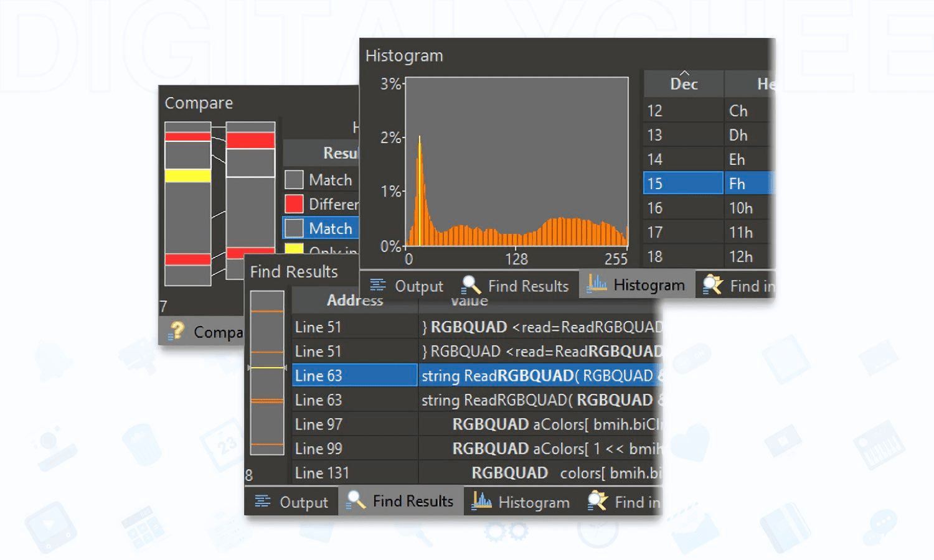The height and width of the screenshot is (560, 934).
Task: Click the Histogram icon in bottom tab bar
Action: [481, 501]
